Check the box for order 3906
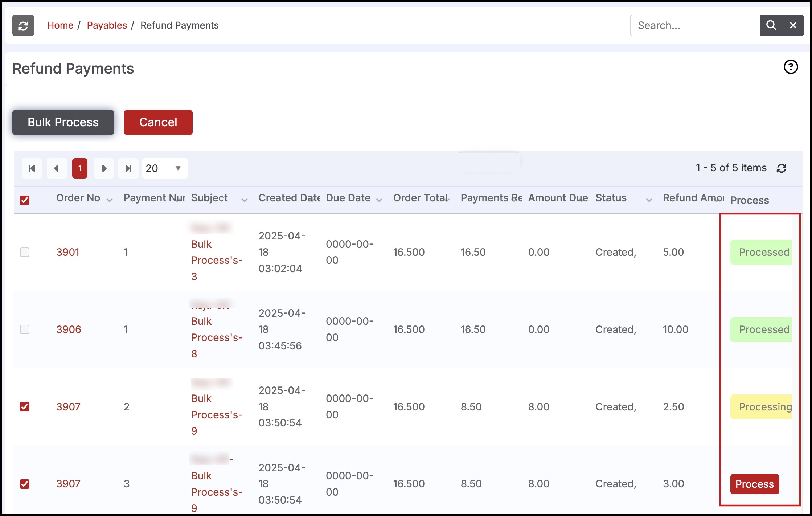Viewport: 812px width, 516px height. click(25, 329)
